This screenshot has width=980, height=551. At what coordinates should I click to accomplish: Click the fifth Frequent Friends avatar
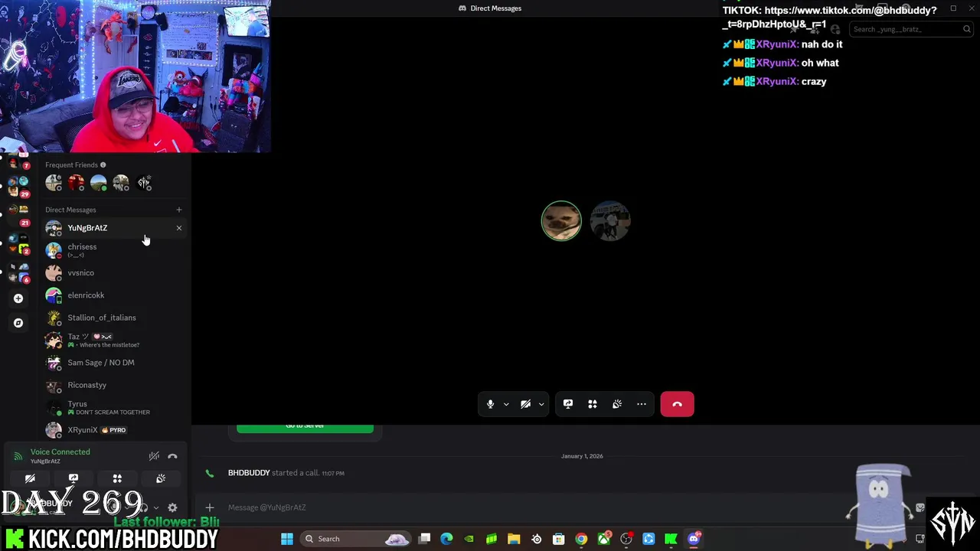[144, 183]
